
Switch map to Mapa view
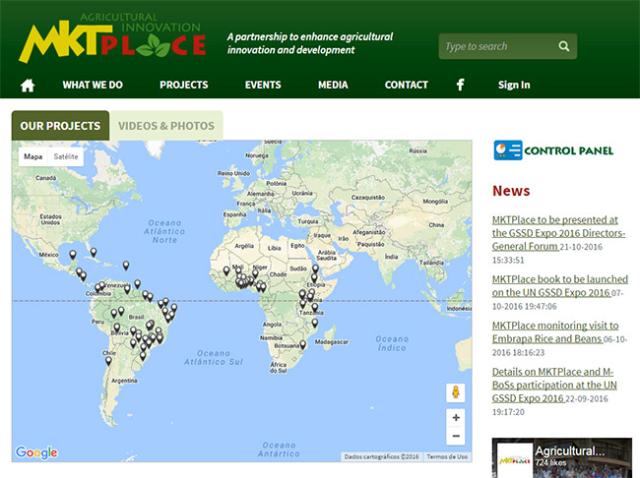(33, 157)
